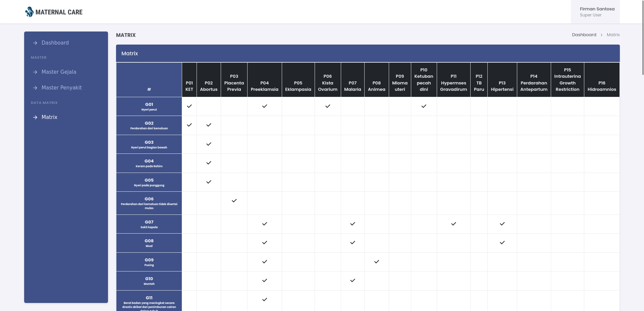Click the arrow icon beside Master Penyakit
Screen dimensions: 644x311
35,88
